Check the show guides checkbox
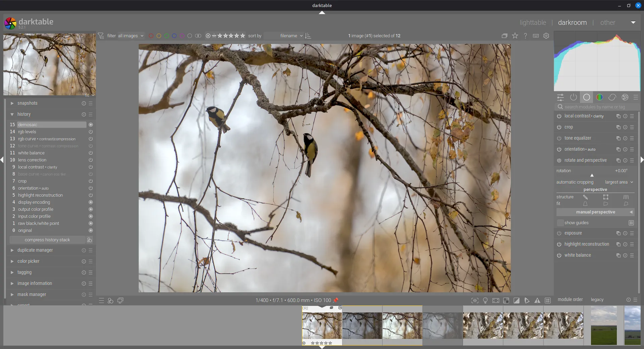This screenshot has width=644, height=349. 560,223
